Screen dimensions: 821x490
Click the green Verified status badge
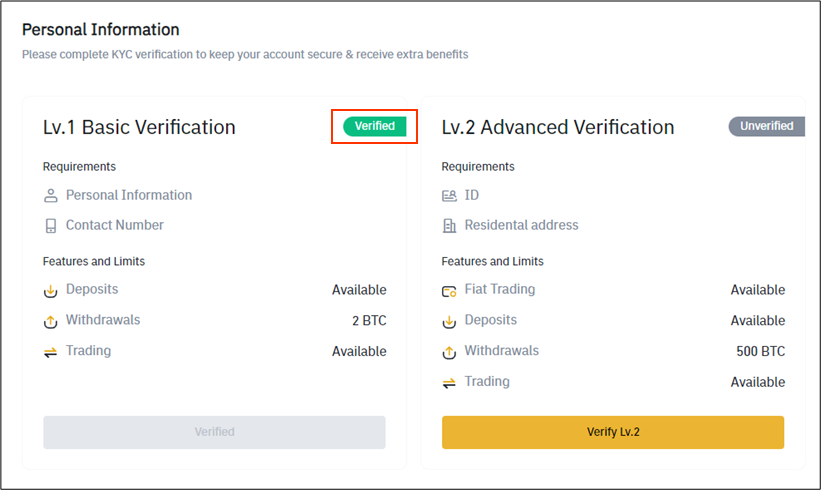(x=374, y=126)
